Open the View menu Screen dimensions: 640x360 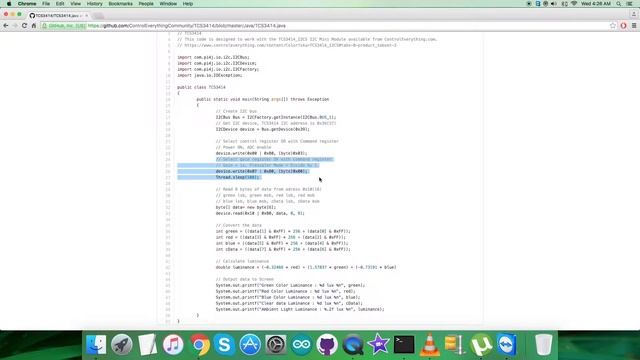[x=76, y=4]
